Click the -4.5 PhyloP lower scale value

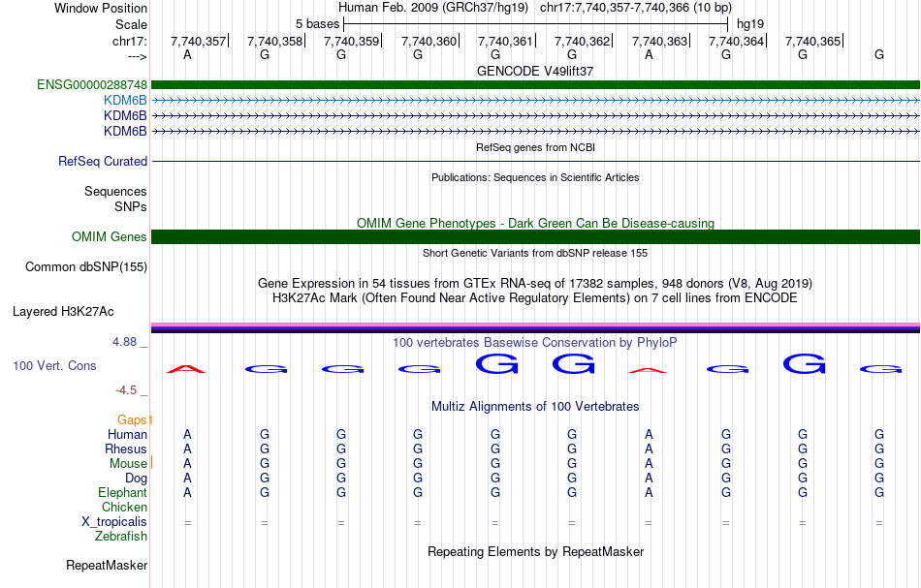pyautogui.click(x=126, y=390)
